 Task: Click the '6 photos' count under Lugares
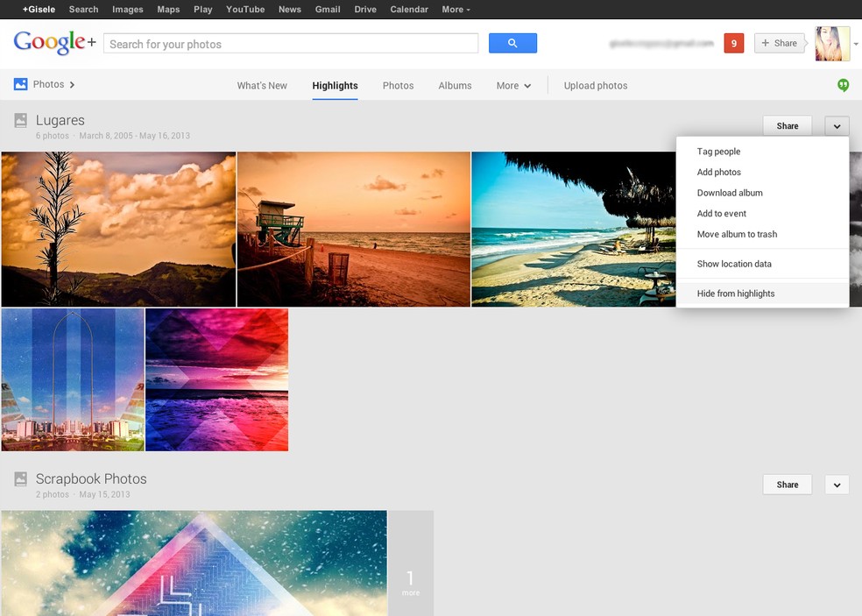tap(53, 135)
